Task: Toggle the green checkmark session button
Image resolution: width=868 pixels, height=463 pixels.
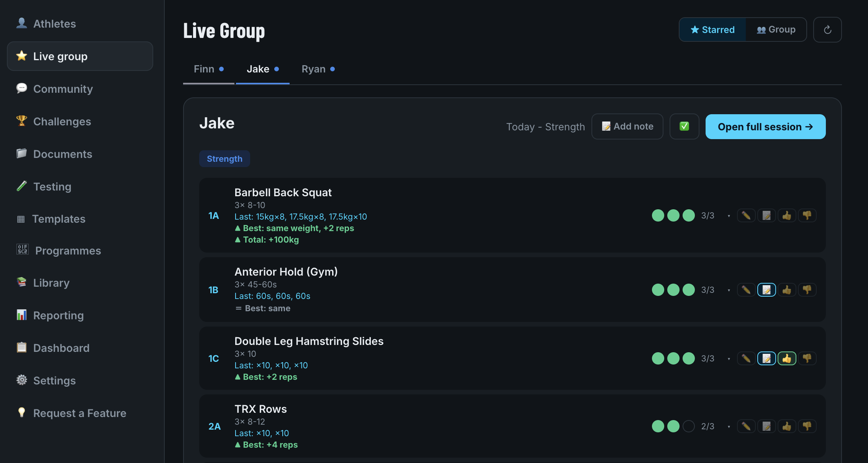Action: tap(684, 126)
